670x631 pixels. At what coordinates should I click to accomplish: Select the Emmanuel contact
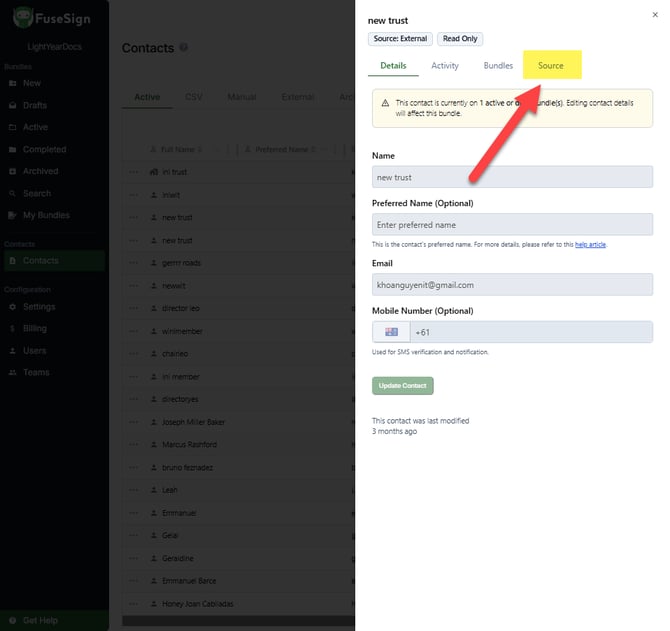[238, 513]
